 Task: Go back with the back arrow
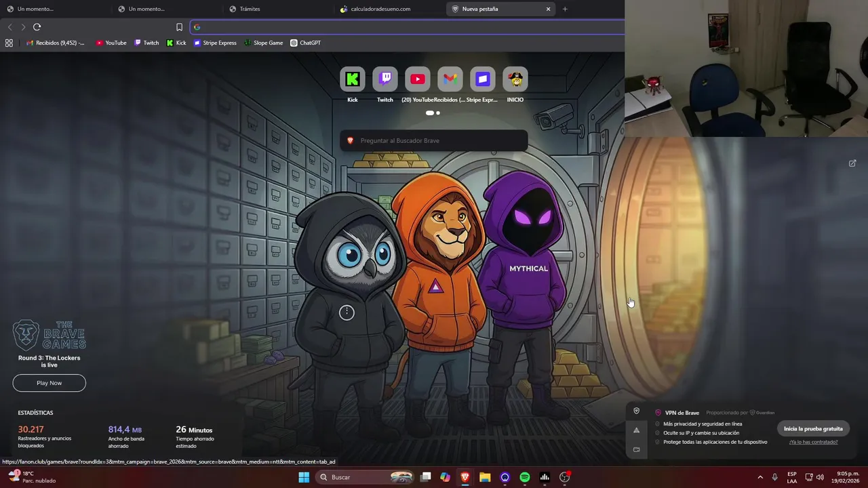click(x=9, y=27)
